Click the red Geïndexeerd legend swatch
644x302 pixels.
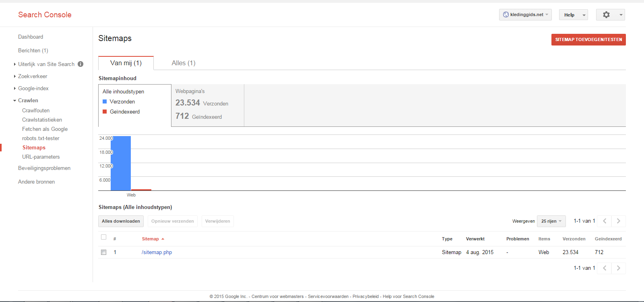[105, 112]
